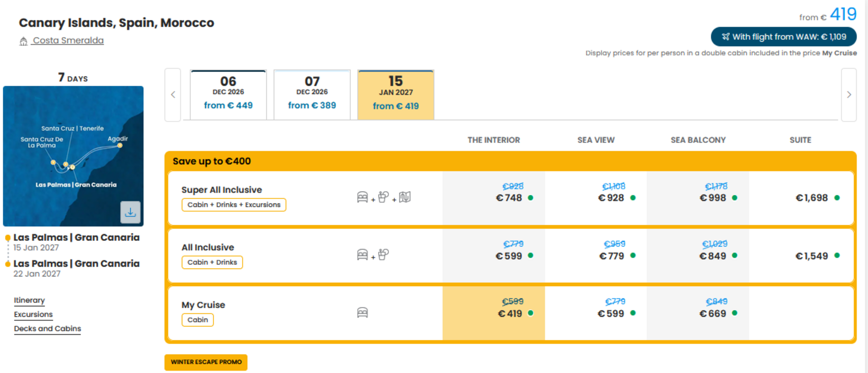Screen dimensions: 868x373
Task: Show previous departure dates with left chevron
Action: 173,95
